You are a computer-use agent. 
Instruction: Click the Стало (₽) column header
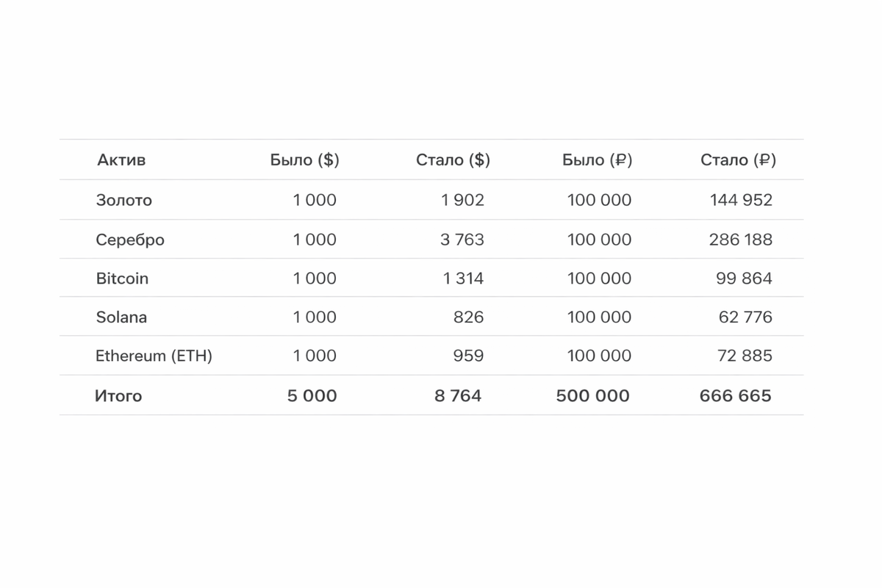(x=738, y=160)
